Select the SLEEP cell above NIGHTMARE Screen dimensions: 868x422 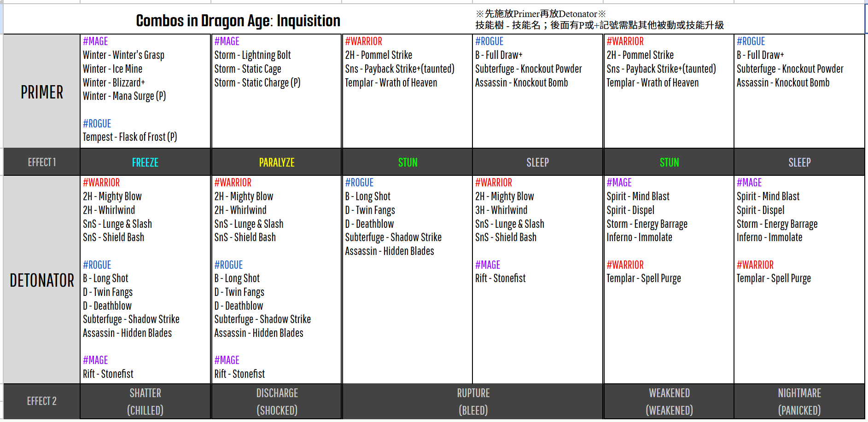(799, 162)
